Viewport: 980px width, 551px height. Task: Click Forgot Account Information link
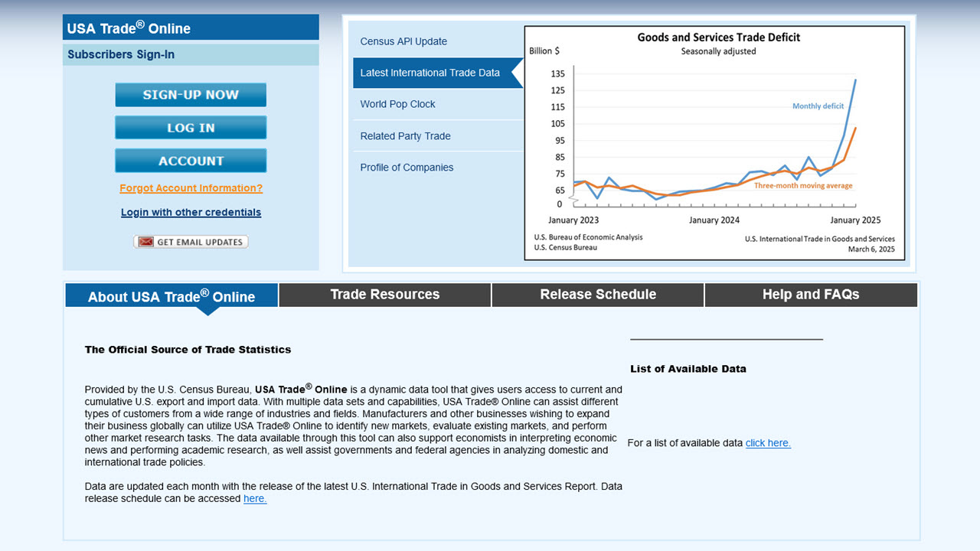click(191, 188)
